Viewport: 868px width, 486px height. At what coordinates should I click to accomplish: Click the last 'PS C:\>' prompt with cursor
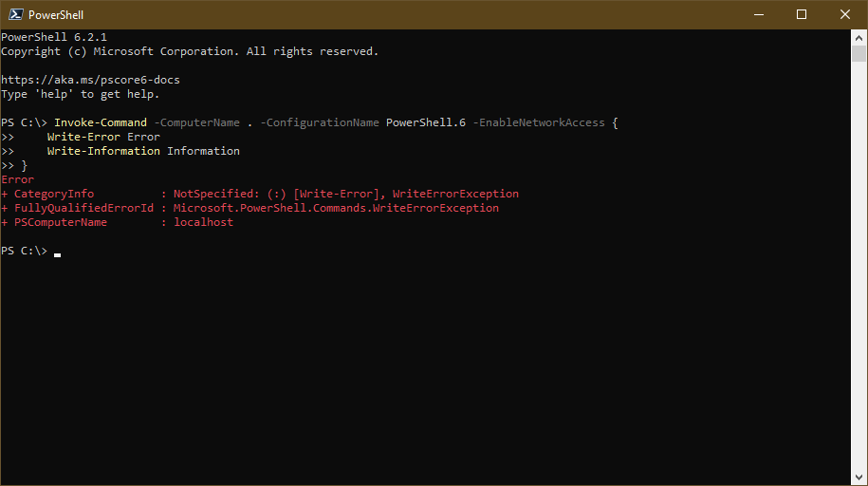[30, 251]
